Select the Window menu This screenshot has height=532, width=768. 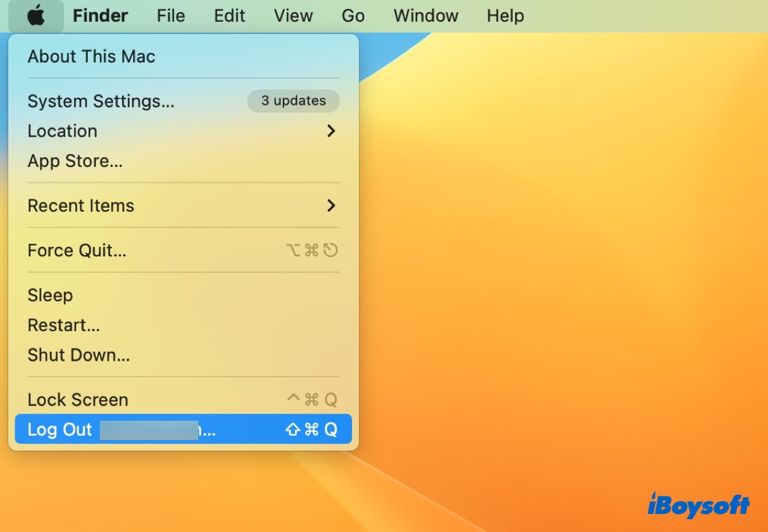426,16
